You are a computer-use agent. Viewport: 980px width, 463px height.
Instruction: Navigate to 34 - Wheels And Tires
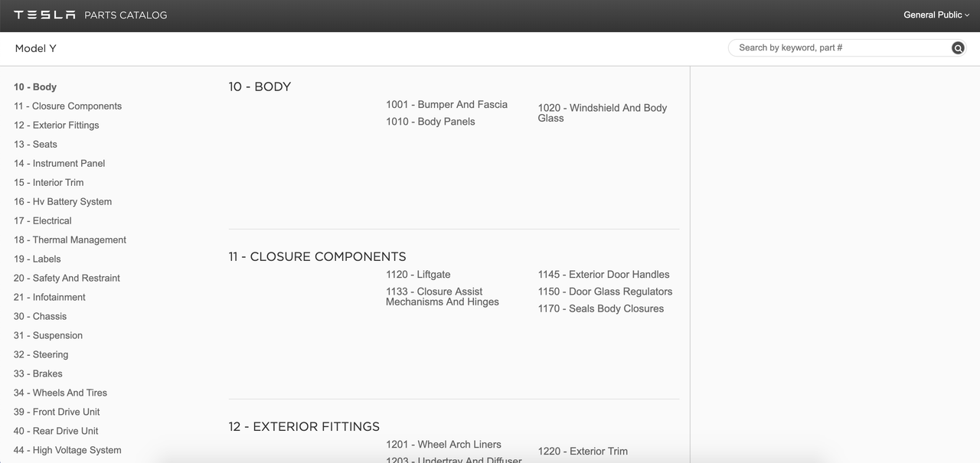coord(60,393)
